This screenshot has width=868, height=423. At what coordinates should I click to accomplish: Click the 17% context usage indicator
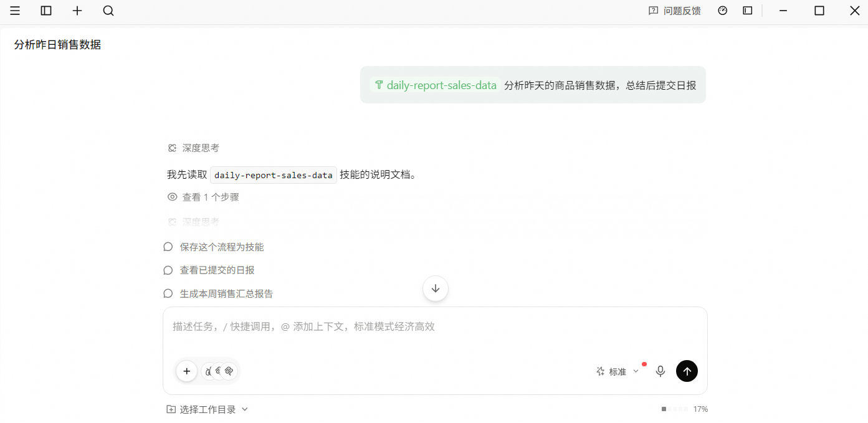[685, 409]
